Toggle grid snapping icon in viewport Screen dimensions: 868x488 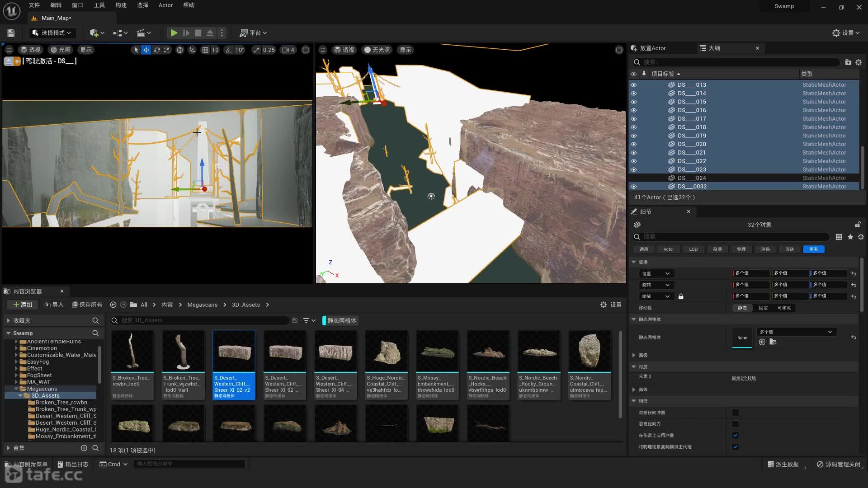(x=205, y=50)
